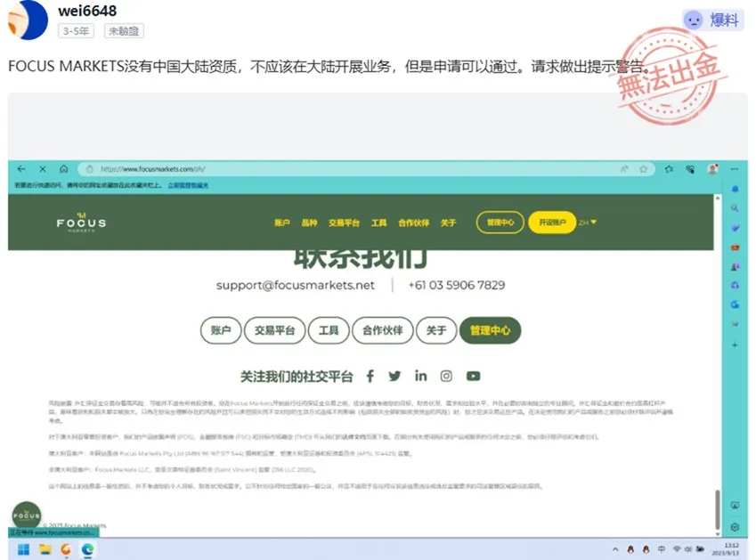The image size is (756, 560).
Task: Click the 爆料 tag badge
Action: click(712, 20)
